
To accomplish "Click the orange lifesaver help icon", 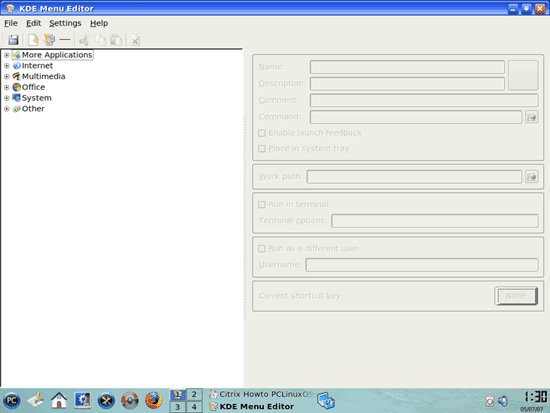I will tap(130, 401).
